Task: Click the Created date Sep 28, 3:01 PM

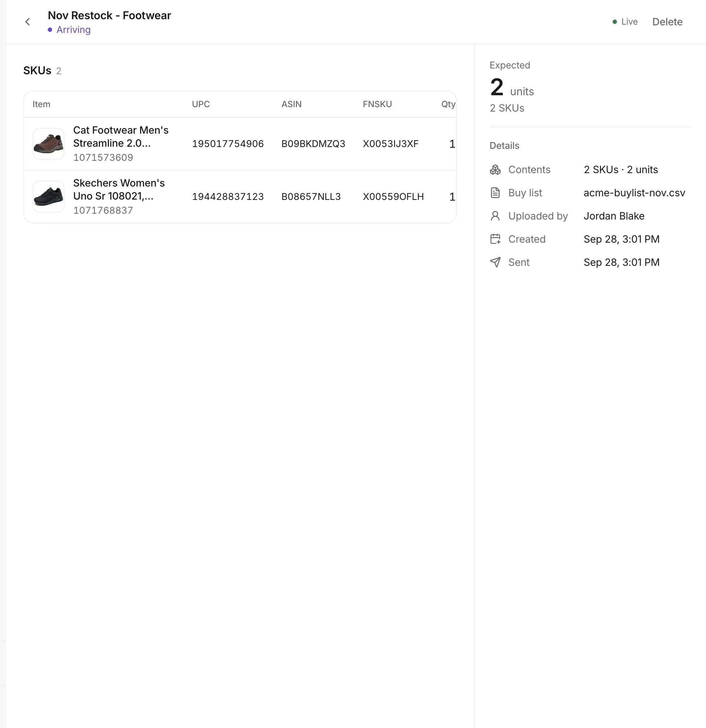Action: [x=621, y=239]
